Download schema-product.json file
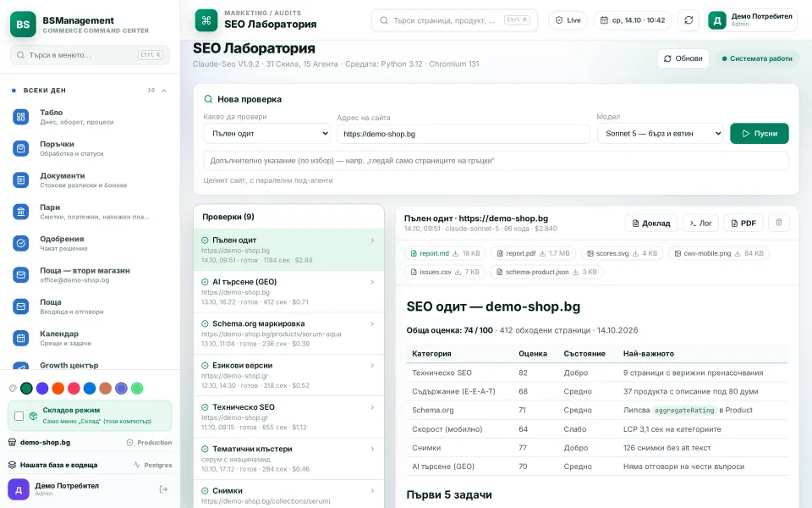Viewport: 812px width, 508px height. 575,272
